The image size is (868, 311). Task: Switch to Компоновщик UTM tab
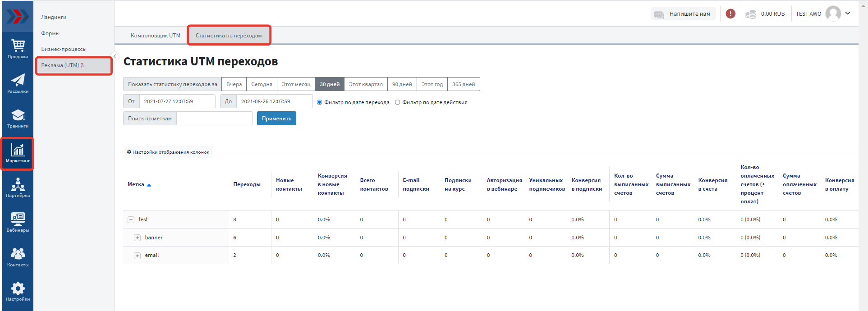(156, 36)
